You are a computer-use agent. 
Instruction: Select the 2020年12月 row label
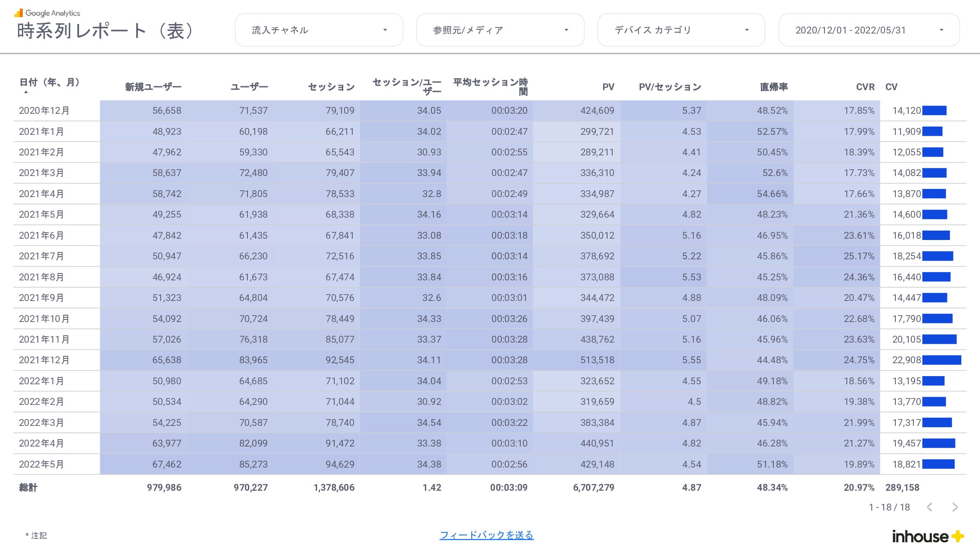[44, 110]
